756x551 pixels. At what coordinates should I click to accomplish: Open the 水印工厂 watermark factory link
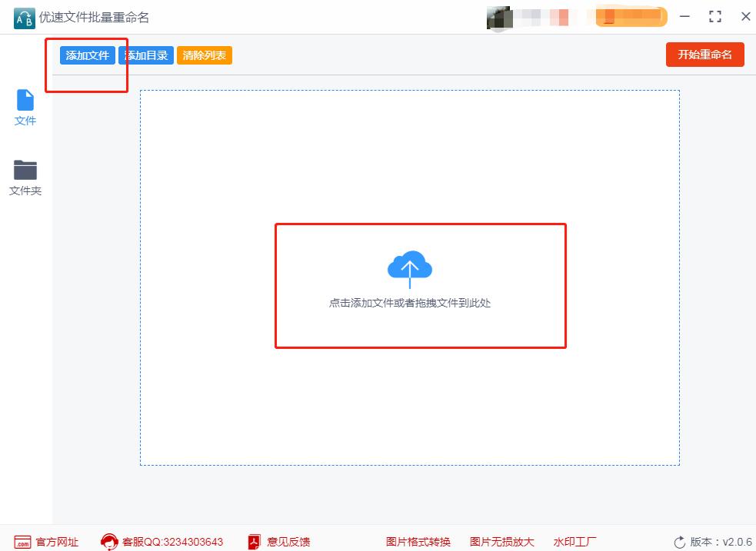[574, 542]
